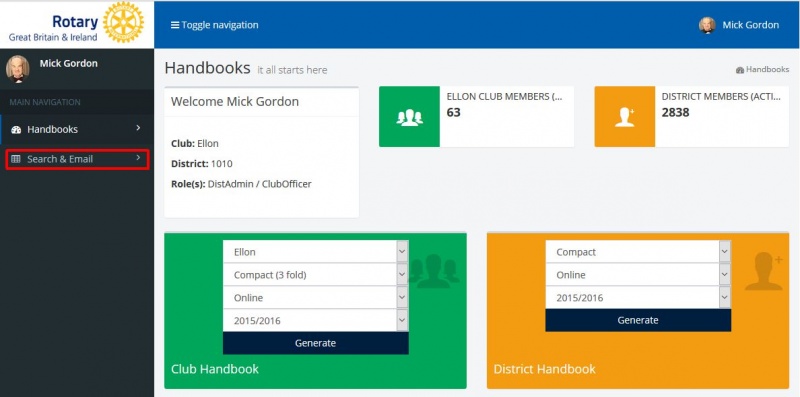
Task: Click the Role(s) DistAdmin / ClubOfficer line
Action: point(241,184)
